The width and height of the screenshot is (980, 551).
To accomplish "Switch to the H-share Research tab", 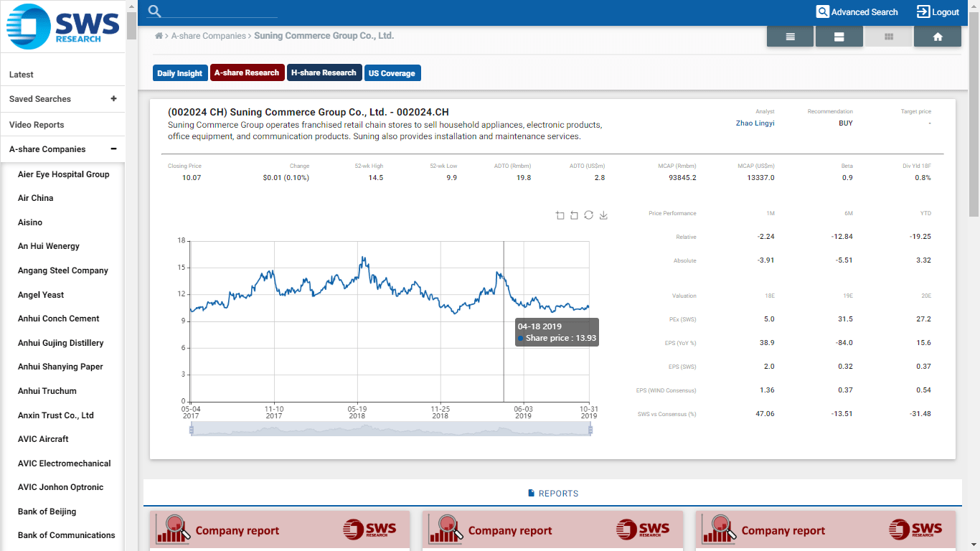I will 323,72.
